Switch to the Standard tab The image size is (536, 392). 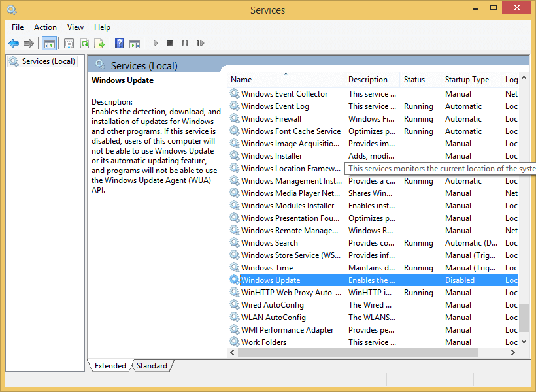pos(152,366)
